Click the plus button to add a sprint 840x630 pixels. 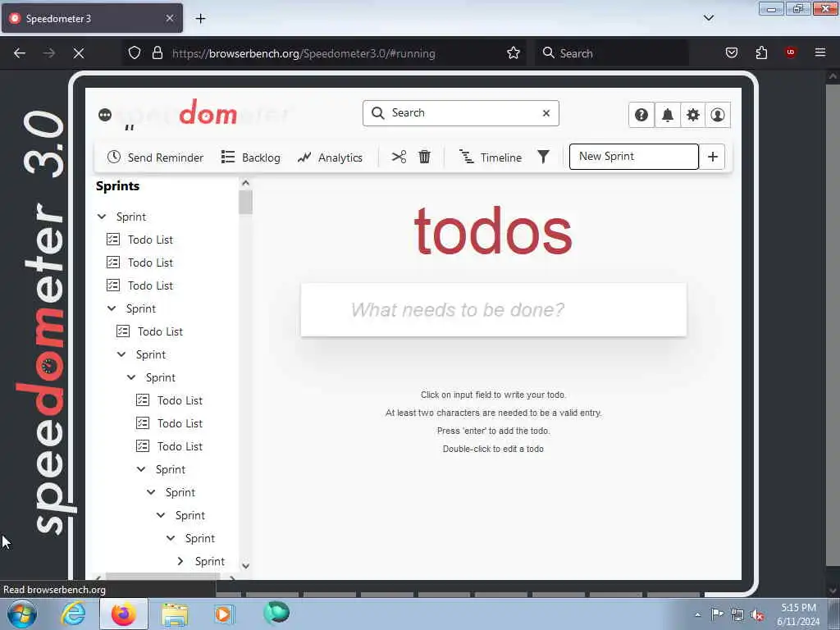pyautogui.click(x=713, y=157)
